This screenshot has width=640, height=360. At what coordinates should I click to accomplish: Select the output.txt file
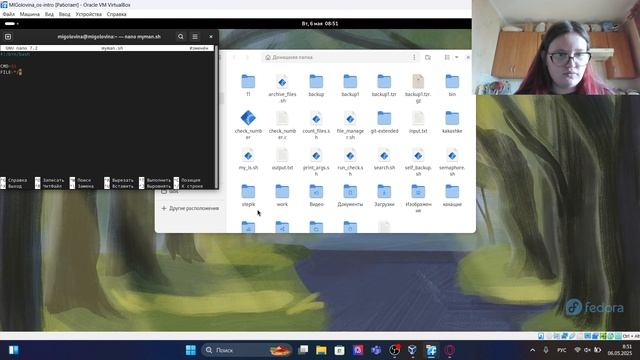[282, 159]
